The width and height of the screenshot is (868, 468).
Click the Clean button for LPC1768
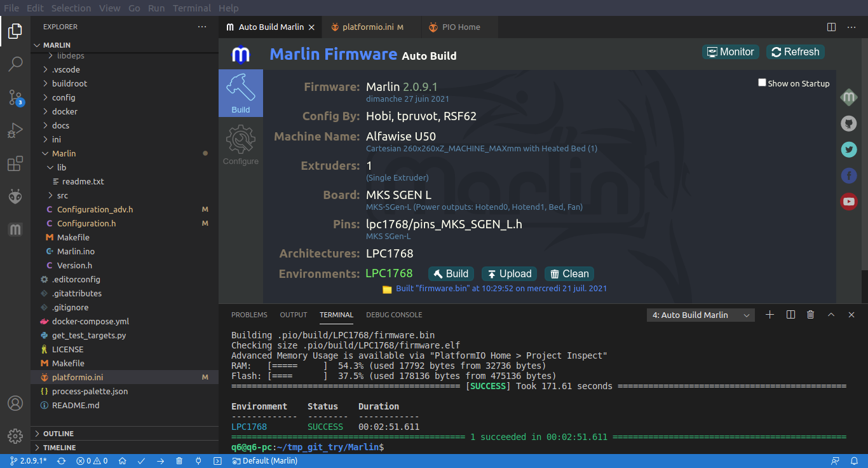tap(569, 274)
